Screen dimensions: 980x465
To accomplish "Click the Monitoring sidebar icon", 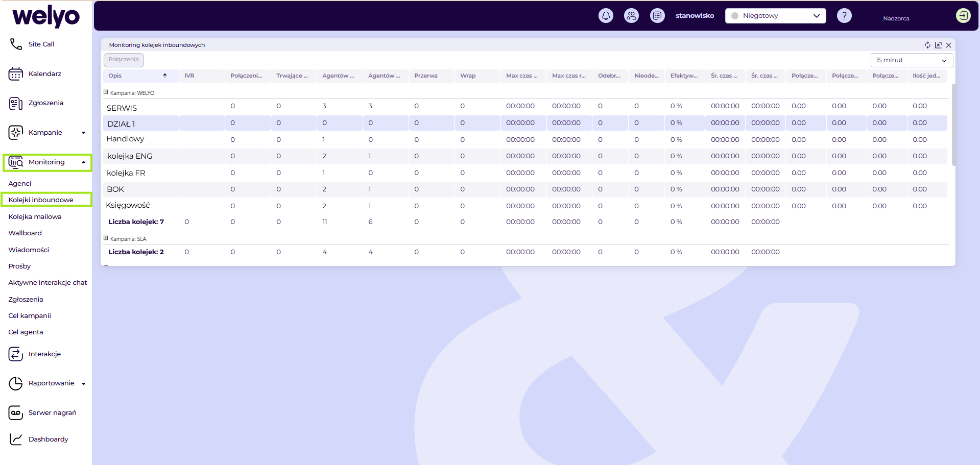I will pos(16,162).
